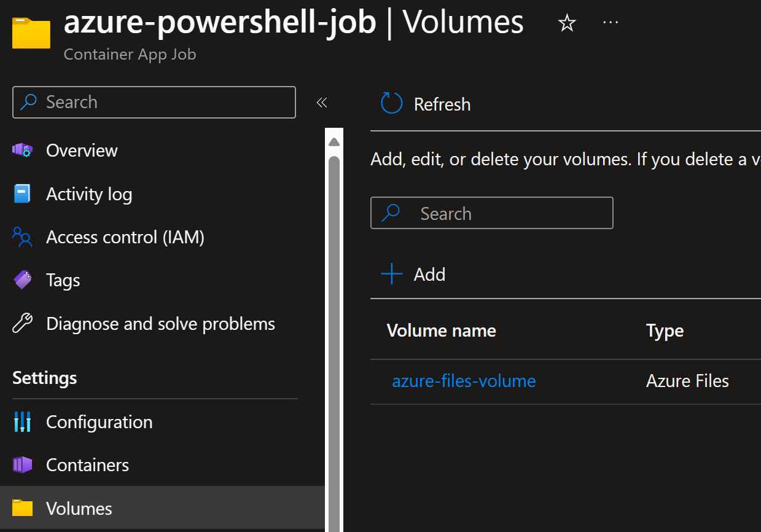Click the Containers cube icon

(22, 465)
